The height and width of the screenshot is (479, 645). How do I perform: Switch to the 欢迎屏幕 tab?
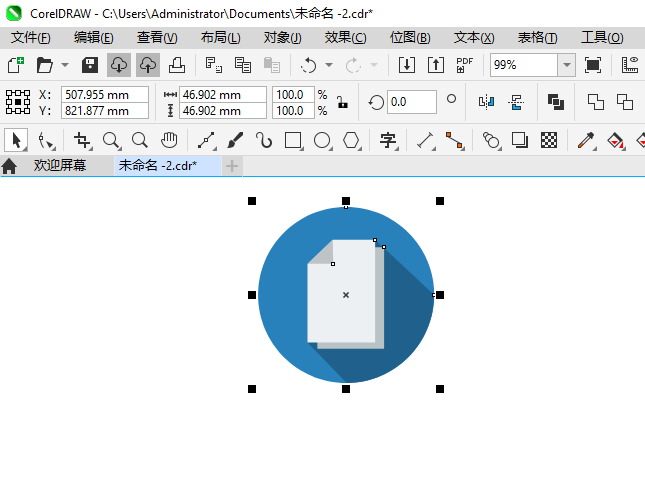[60, 165]
